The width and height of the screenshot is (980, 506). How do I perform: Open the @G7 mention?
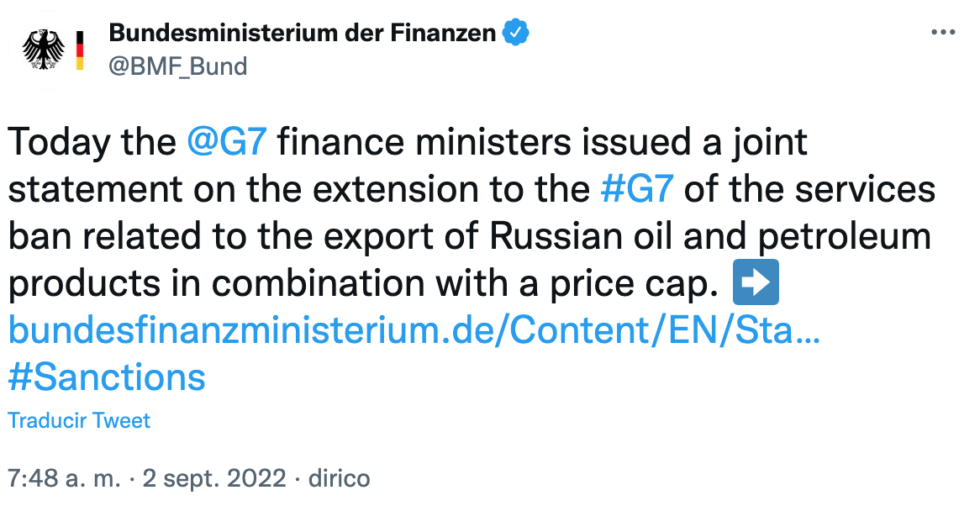[226, 142]
